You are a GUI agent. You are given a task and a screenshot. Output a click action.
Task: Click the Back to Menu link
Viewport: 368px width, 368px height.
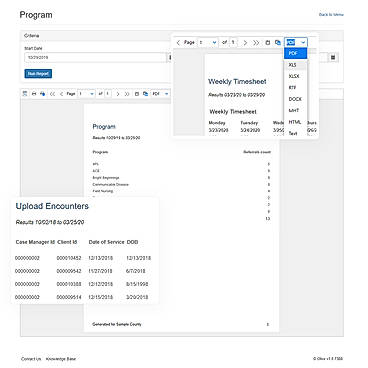tap(331, 15)
